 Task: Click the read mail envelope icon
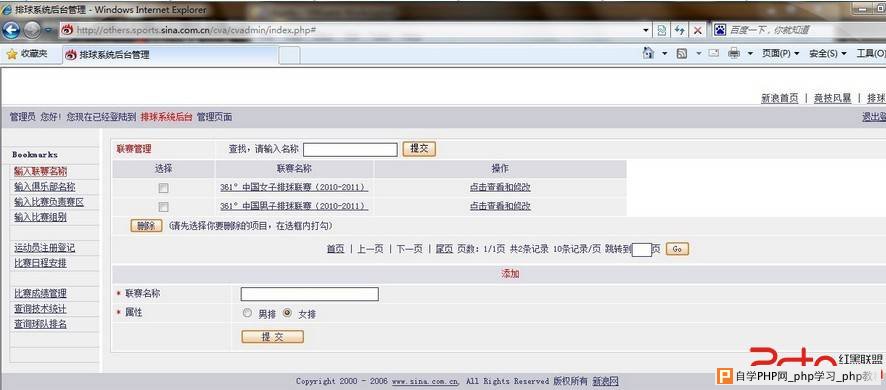tap(714, 53)
